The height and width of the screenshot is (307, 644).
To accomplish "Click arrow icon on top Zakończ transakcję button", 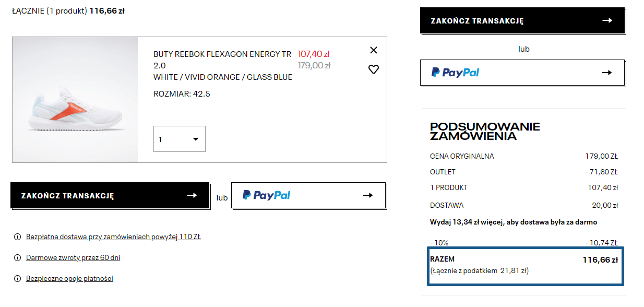I will (x=607, y=20).
